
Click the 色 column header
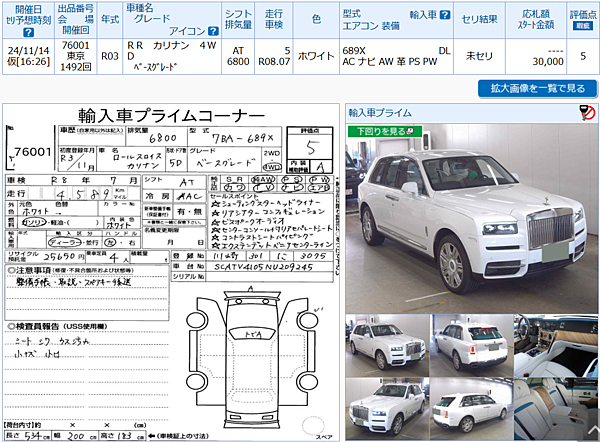(316, 20)
